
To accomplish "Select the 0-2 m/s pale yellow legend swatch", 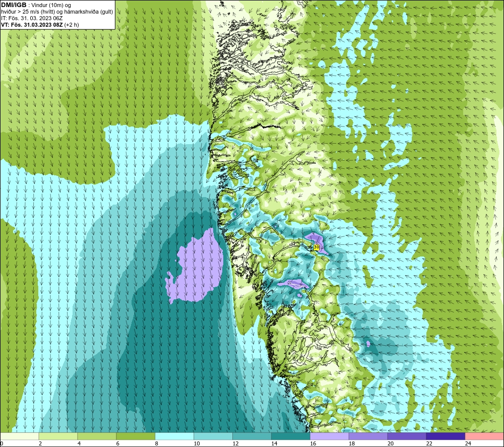I will pyautogui.click(x=19, y=436).
